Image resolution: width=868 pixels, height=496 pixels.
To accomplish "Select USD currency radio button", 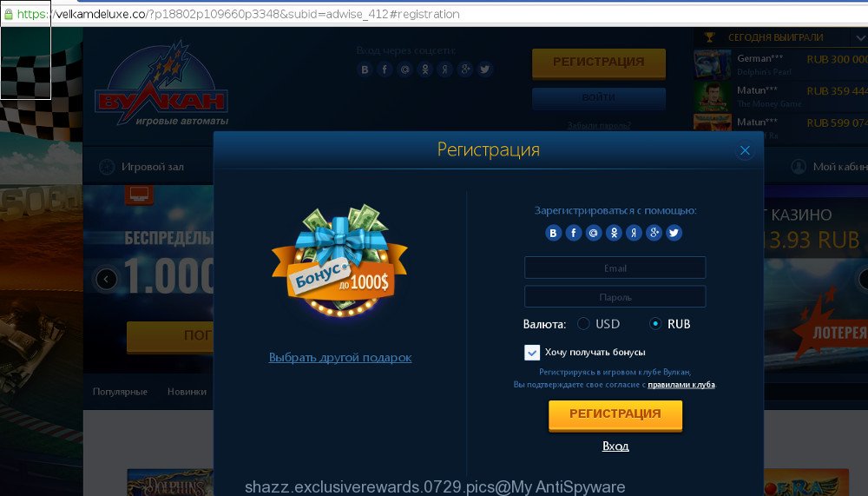I will 583,324.
